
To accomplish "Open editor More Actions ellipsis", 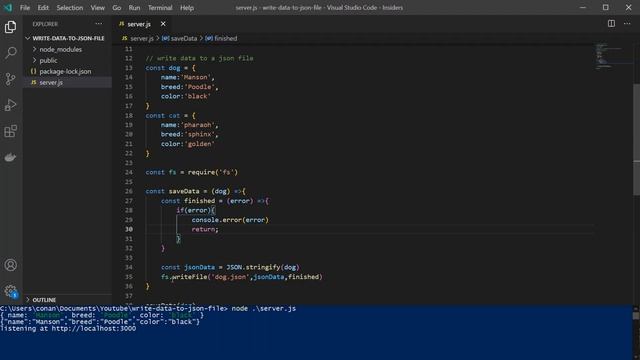I will [x=627, y=24].
